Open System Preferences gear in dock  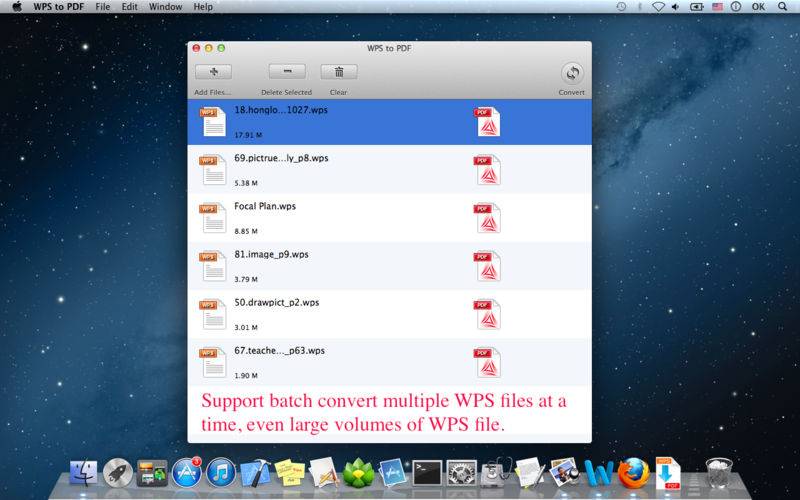tap(461, 473)
